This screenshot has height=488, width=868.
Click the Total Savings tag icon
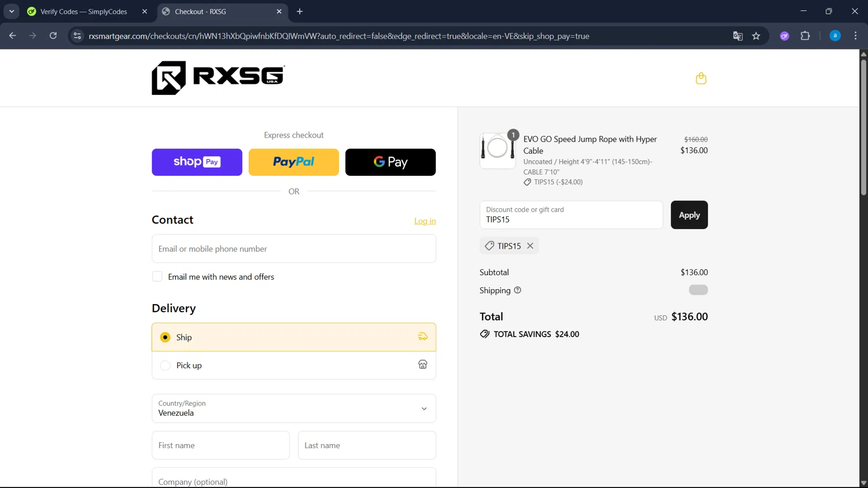click(x=485, y=334)
